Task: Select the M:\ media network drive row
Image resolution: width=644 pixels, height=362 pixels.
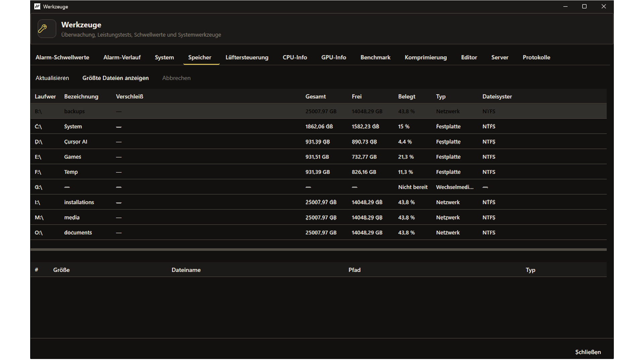Action: pyautogui.click(x=318, y=218)
